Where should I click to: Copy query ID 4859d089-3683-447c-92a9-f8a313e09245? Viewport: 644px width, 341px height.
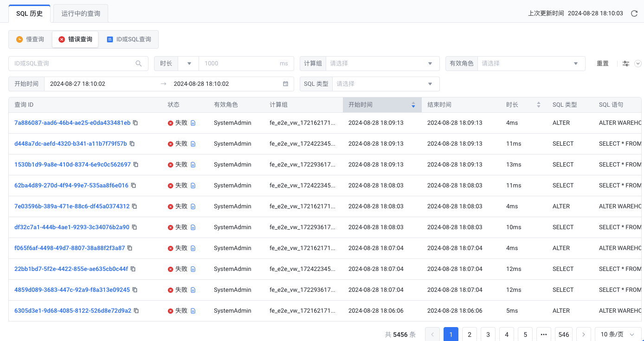(x=135, y=290)
